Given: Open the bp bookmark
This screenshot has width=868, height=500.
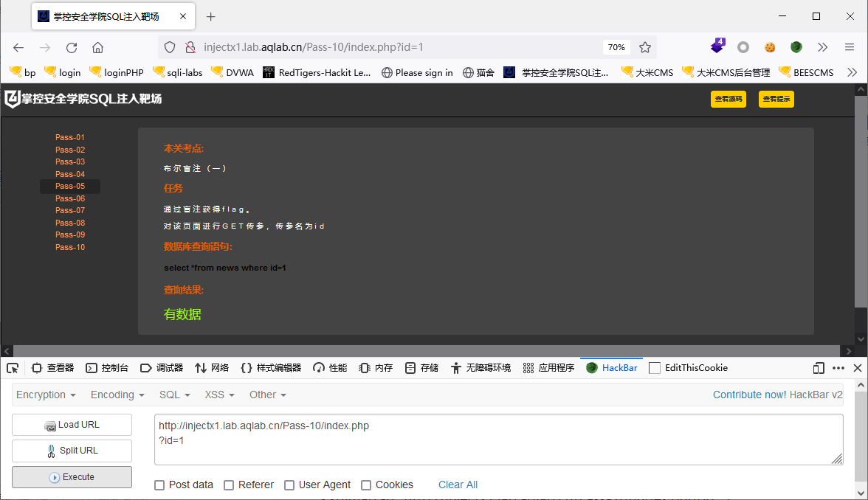Looking at the screenshot, I should point(23,72).
